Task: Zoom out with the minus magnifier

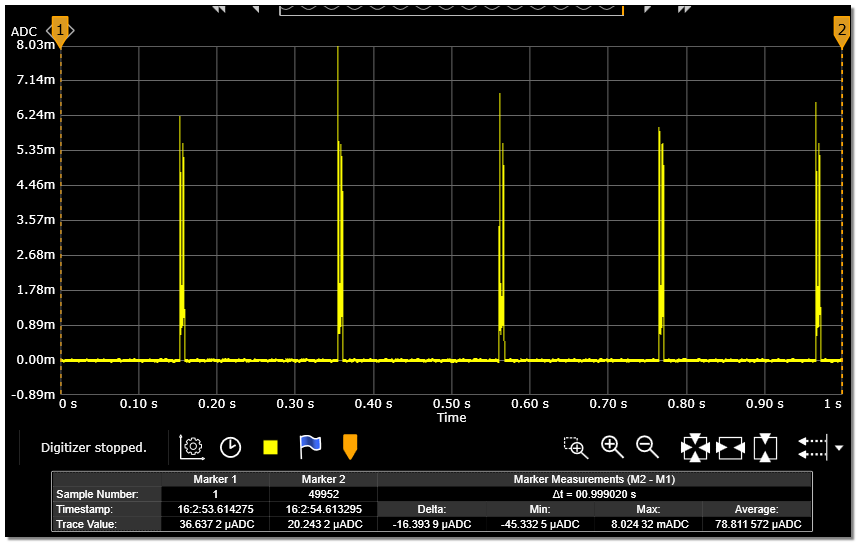Action: (x=648, y=447)
